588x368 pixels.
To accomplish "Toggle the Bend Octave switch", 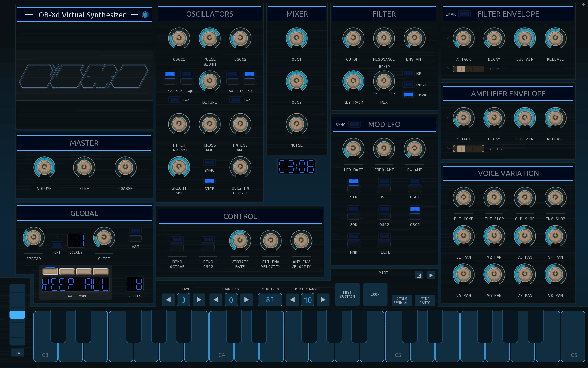I will tap(177, 243).
